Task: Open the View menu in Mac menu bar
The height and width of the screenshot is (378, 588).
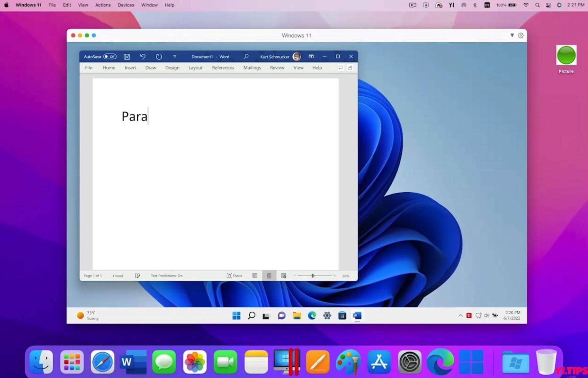Action: click(83, 5)
